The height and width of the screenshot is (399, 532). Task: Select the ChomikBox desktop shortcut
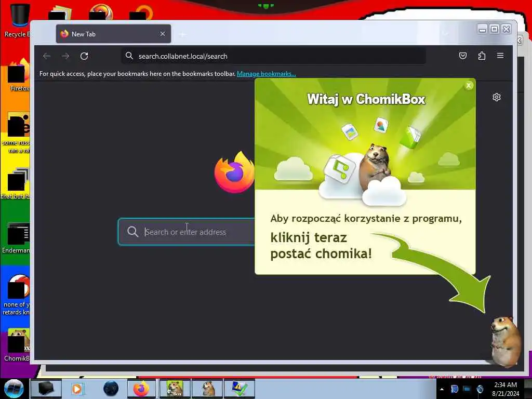point(18,344)
